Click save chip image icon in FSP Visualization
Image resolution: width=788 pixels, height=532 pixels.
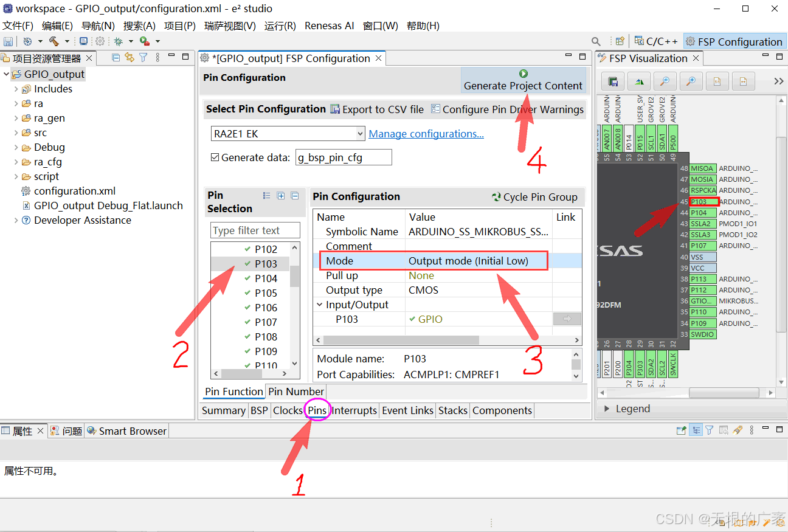pyautogui.click(x=613, y=81)
